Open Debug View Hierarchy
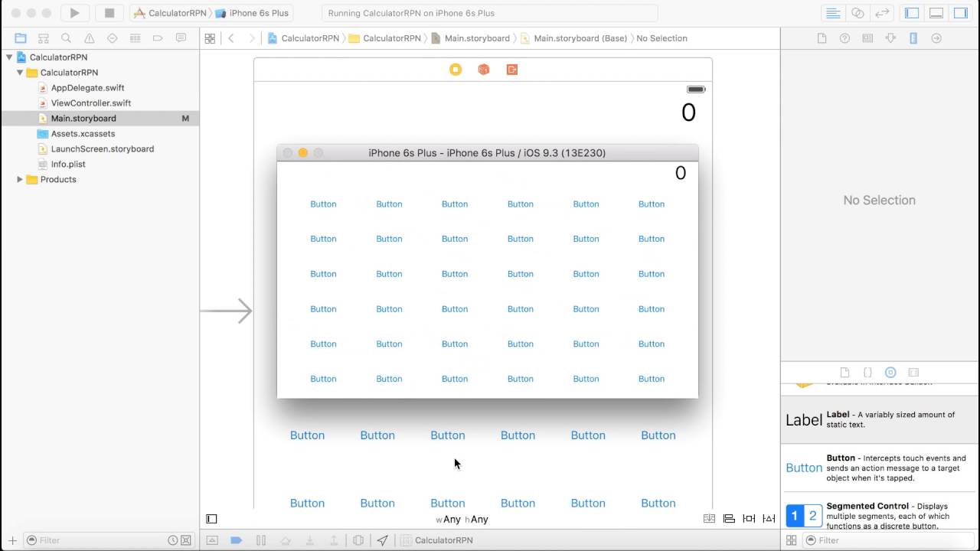The image size is (980, 551). pos(358,540)
